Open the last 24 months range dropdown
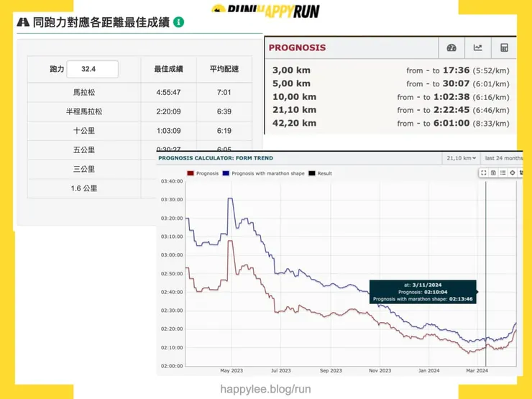The width and height of the screenshot is (532, 399). [x=503, y=158]
